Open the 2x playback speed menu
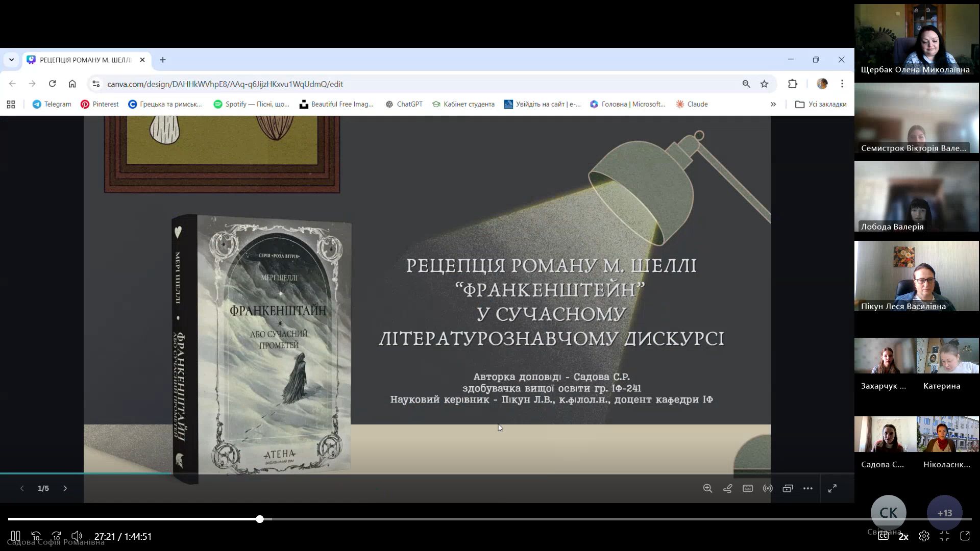980x551 pixels. [x=903, y=536]
